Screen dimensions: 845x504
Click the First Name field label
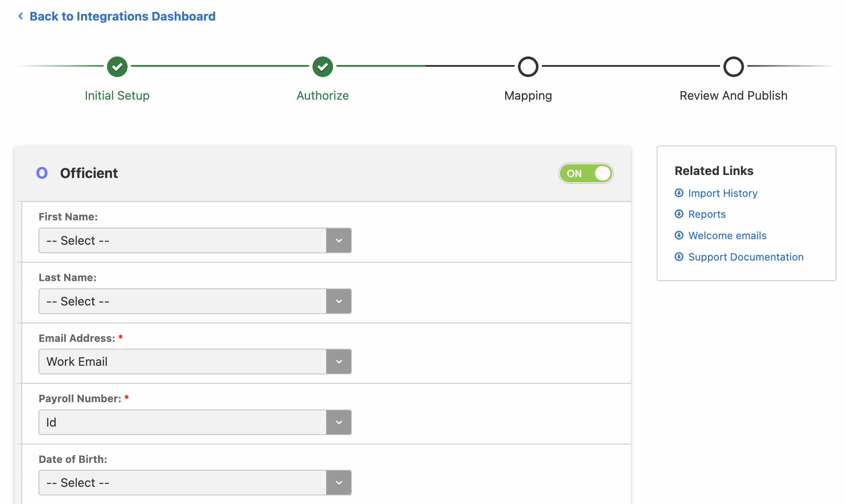coord(68,216)
